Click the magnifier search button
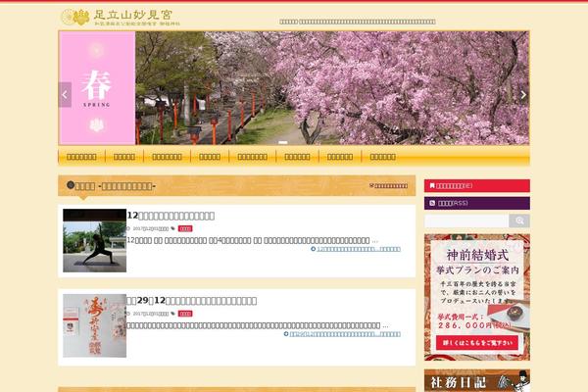Image resolution: width=588 pixels, height=392 pixels. point(519,220)
